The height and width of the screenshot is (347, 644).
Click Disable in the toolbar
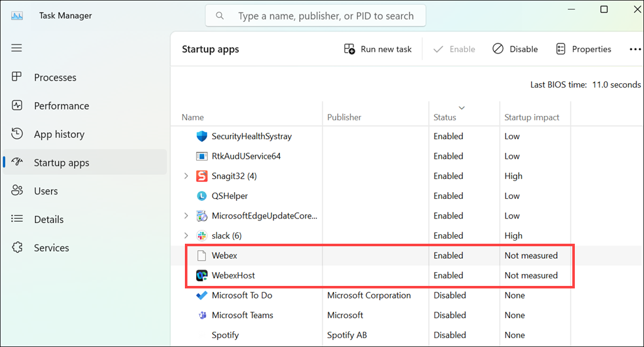click(x=515, y=49)
